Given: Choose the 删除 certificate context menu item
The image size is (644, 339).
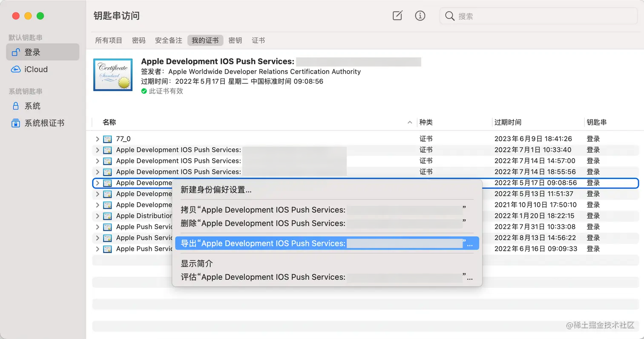Looking at the screenshot, I should pyautogui.click(x=327, y=223).
